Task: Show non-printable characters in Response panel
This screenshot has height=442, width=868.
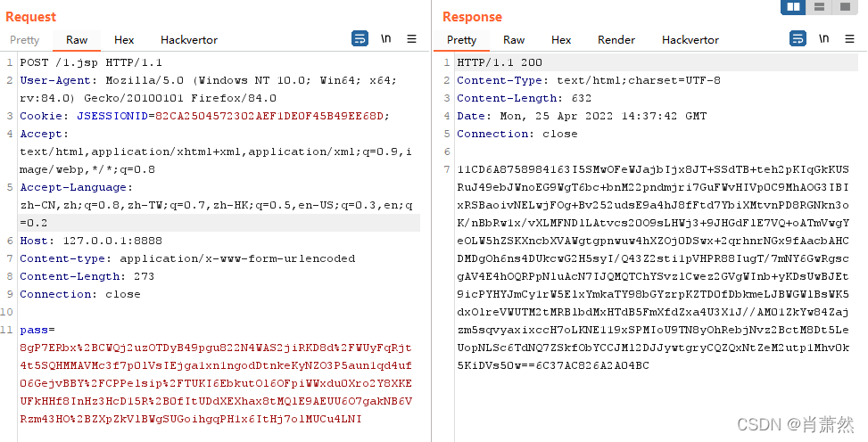Action: click(x=823, y=39)
